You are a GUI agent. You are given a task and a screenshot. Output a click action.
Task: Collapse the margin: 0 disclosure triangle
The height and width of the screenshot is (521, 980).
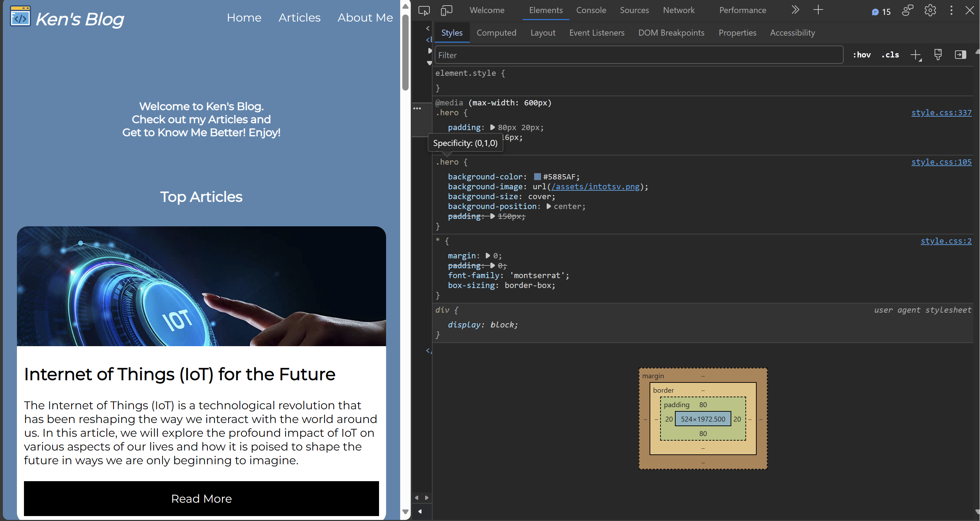pos(487,256)
